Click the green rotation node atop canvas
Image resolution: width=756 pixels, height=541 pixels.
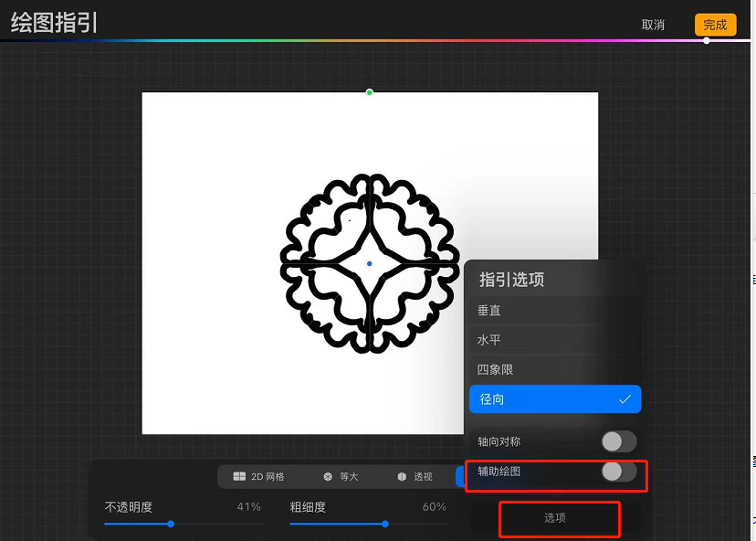click(369, 92)
